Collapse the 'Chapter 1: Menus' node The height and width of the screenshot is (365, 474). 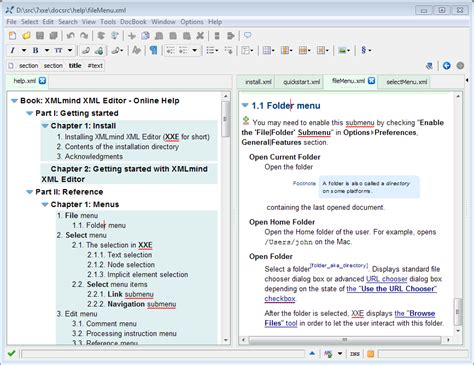tap(45, 205)
